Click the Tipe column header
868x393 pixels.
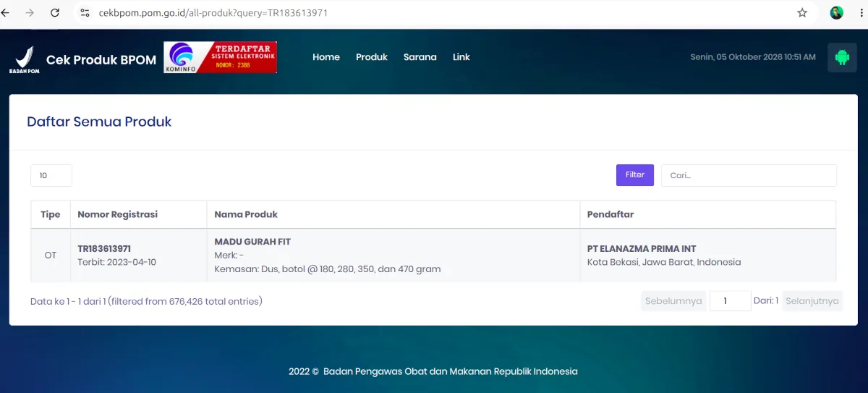51,214
